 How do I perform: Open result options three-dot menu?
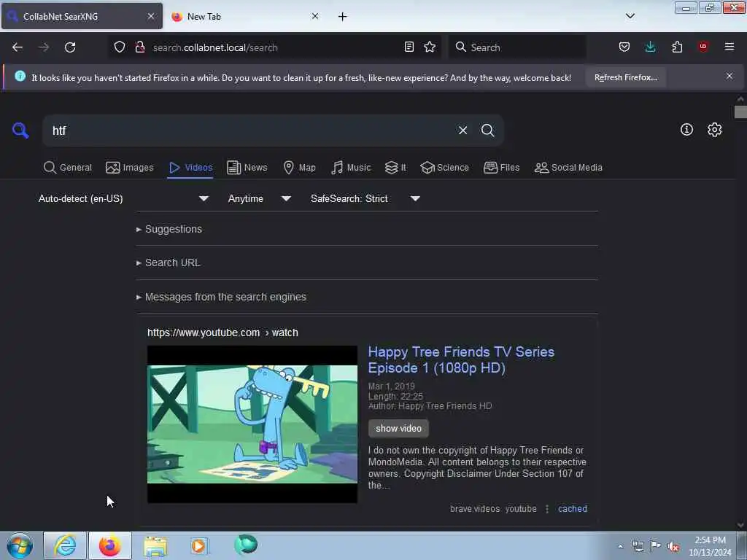tap(547, 508)
